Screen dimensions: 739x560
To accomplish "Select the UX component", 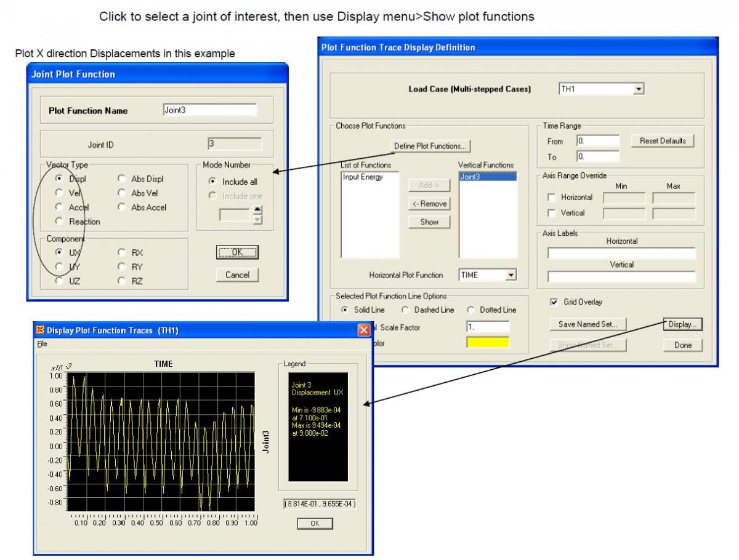I will (60, 252).
